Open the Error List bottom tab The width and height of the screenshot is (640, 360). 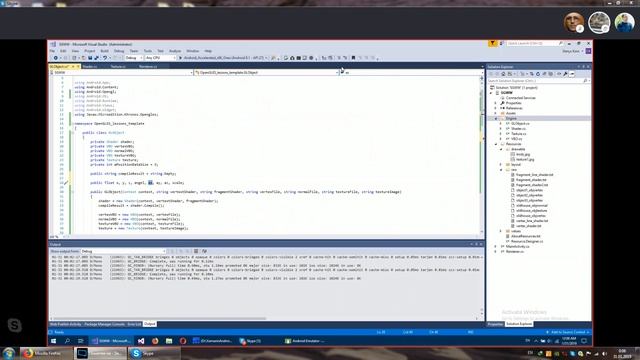click(x=134, y=324)
